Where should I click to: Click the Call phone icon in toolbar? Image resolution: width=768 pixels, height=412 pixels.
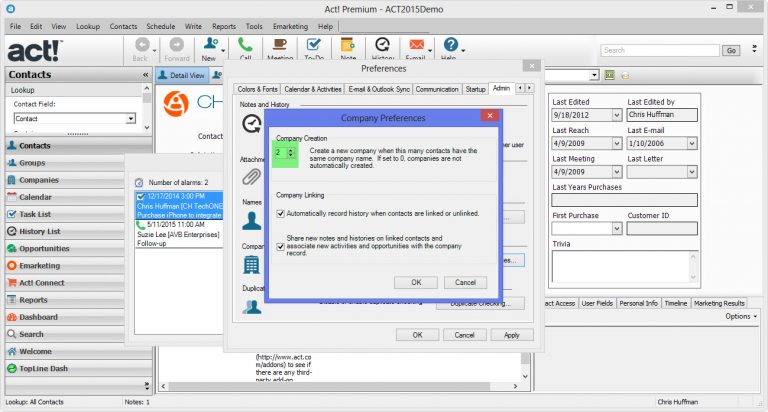click(x=245, y=45)
